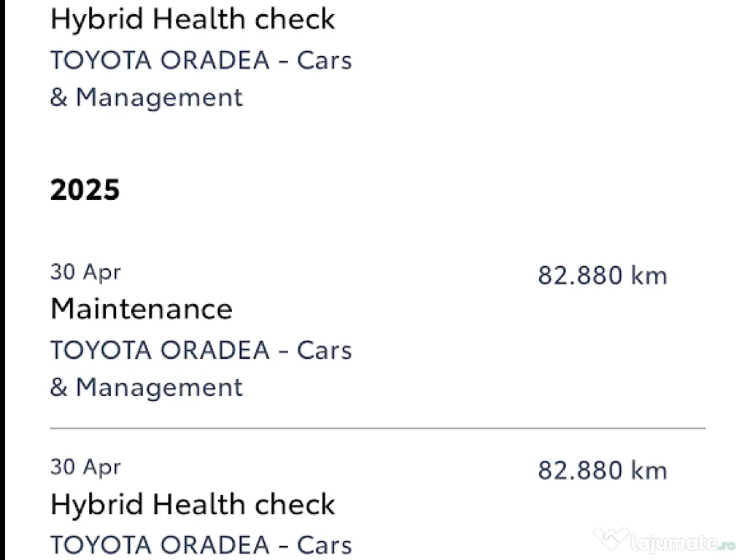
Task: Open the Maintenance service entry
Action: pos(142,309)
